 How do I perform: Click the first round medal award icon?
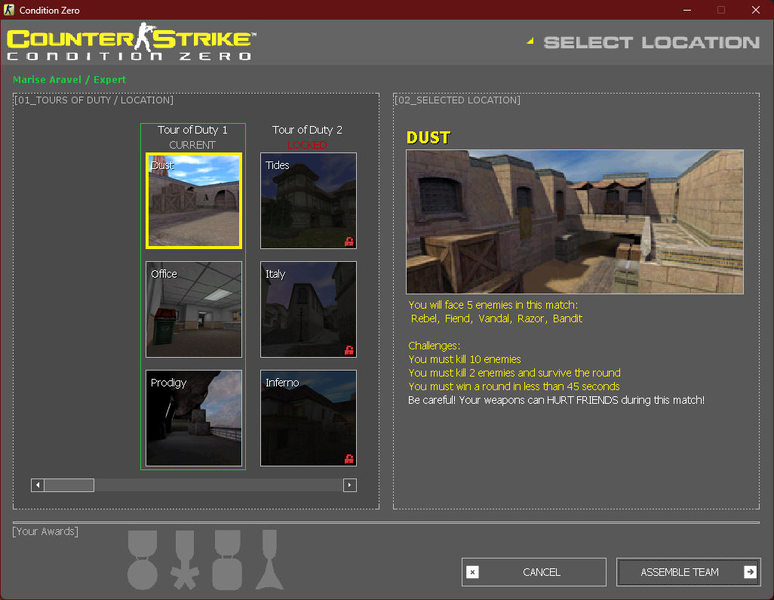pyautogui.click(x=143, y=560)
